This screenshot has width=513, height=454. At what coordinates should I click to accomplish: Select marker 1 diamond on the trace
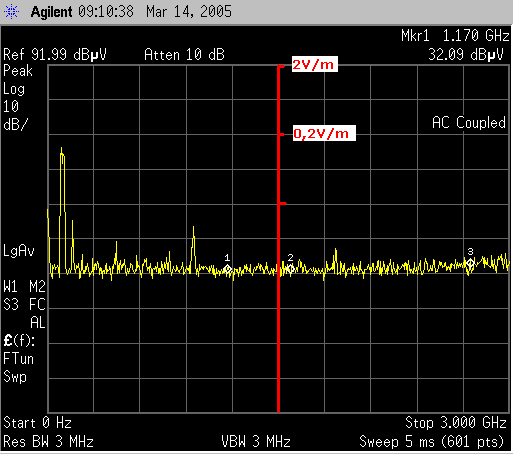(228, 269)
